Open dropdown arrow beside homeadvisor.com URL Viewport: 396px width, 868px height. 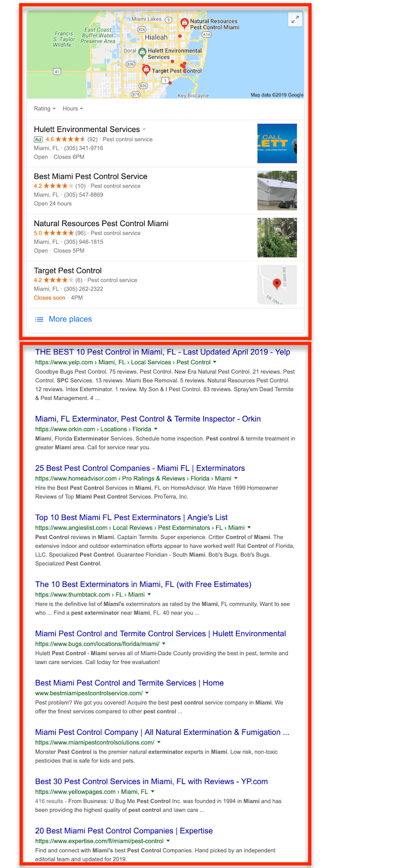click(x=236, y=479)
